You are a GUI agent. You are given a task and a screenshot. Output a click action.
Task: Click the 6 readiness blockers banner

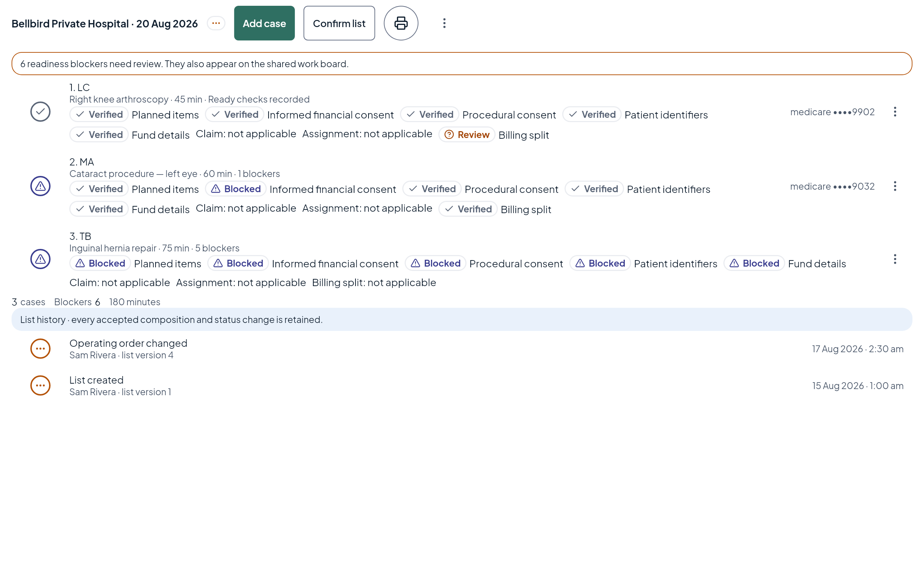pyautogui.click(x=462, y=64)
